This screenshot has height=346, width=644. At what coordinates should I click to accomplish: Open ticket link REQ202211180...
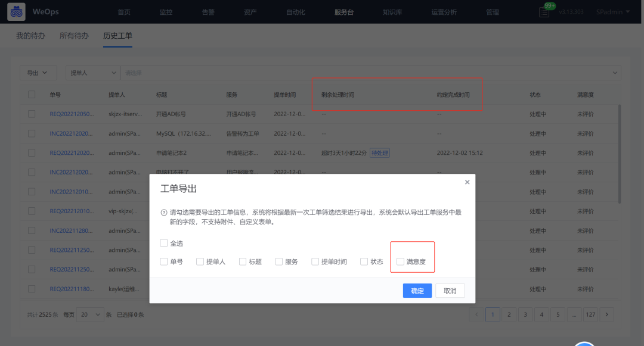(72, 289)
